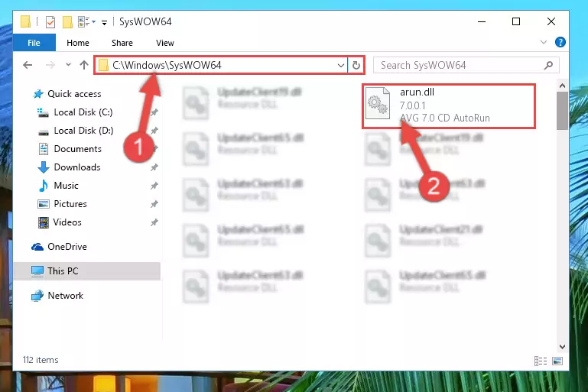Click the scrollbar up arrow
This screenshot has height=392, width=588.
coord(562,86)
